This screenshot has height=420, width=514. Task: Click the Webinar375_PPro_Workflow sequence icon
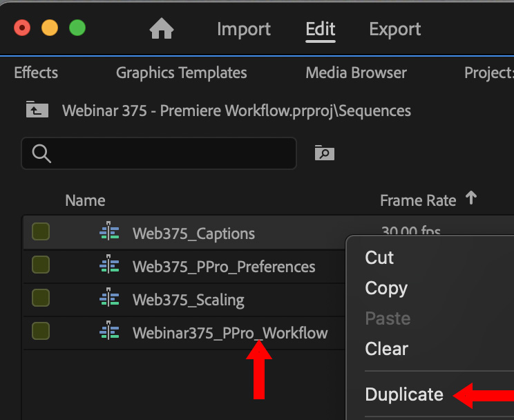point(109,333)
